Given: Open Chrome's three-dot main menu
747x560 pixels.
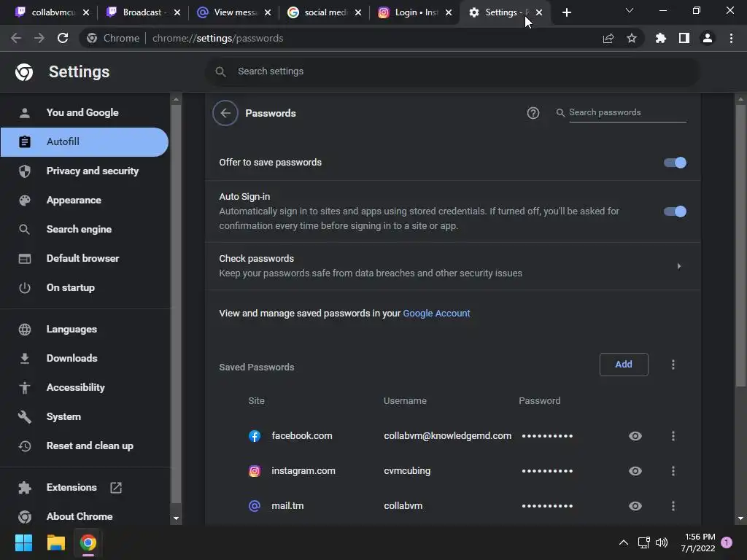Looking at the screenshot, I should [x=731, y=38].
